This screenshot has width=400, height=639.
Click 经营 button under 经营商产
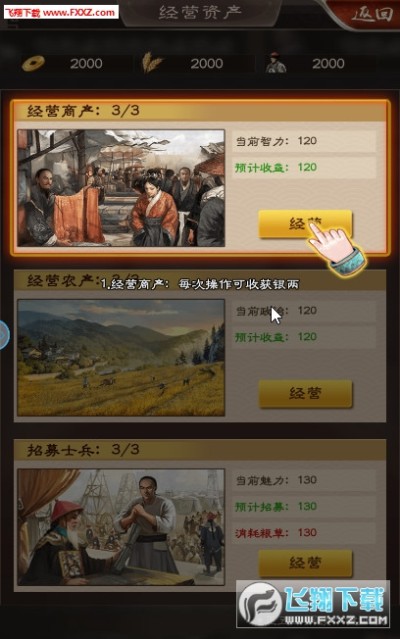[x=305, y=224]
